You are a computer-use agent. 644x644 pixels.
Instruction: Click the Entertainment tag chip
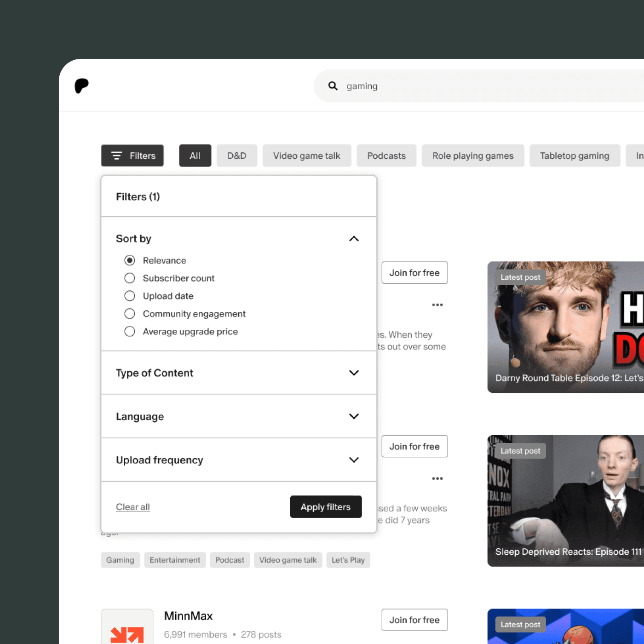(x=175, y=560)
